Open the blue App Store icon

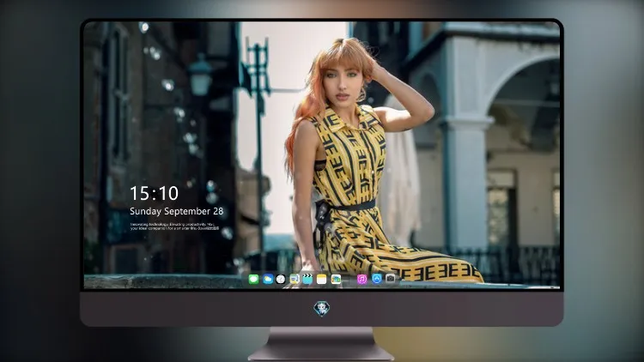(x=377, y=279)
